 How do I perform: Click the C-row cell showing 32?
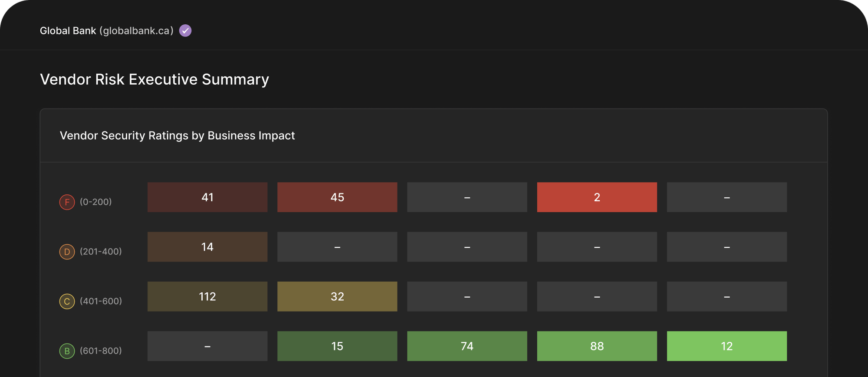tap(337, 297)
